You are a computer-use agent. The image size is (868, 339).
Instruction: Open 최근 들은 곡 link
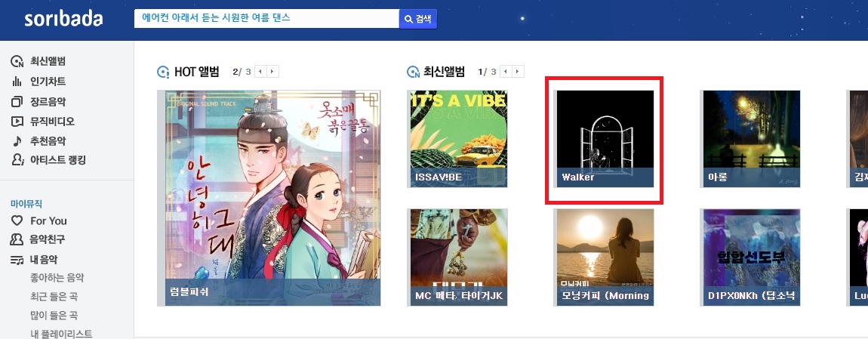(54, 297)
